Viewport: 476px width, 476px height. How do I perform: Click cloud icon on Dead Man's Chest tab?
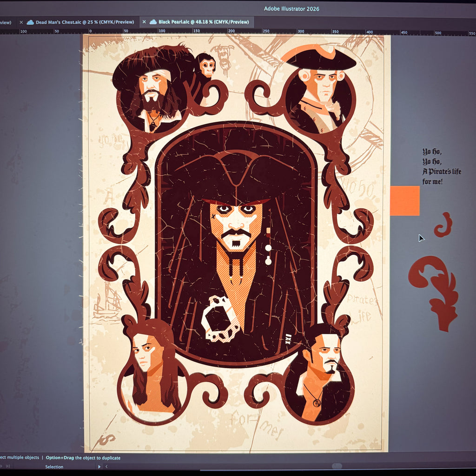(x=30, y=22)
